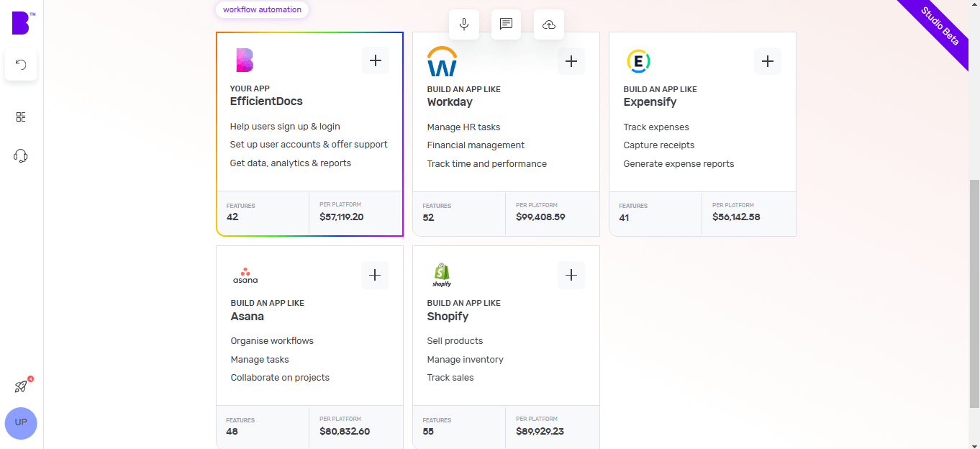This screenshot has height=449, width=980.
Task: Open the EfficientDocs title
Action: (266, 101)
